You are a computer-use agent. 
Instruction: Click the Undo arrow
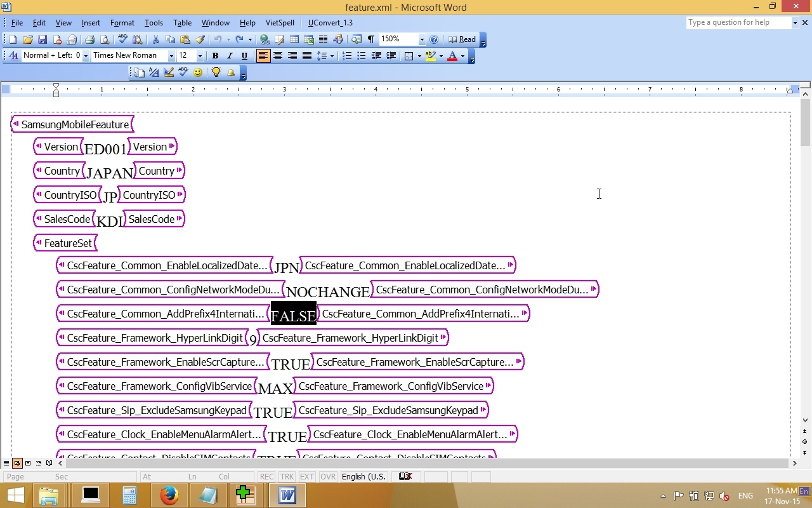(x=218, y=39)
